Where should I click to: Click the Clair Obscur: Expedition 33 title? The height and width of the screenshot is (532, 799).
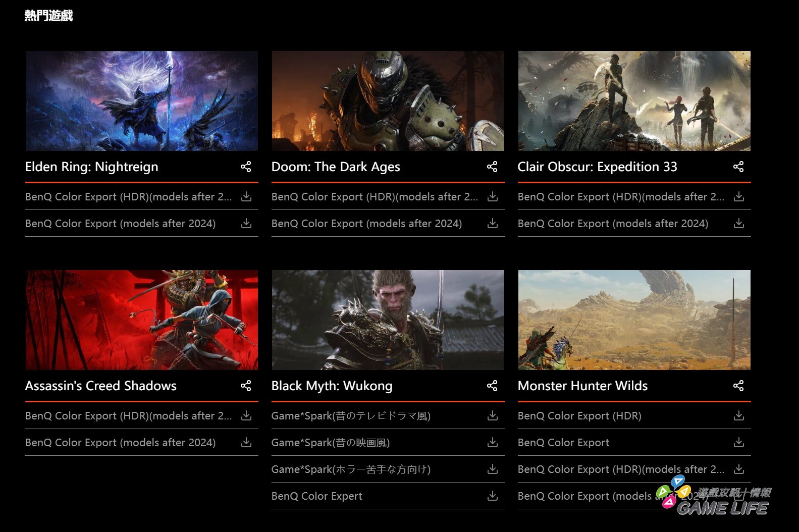point(597,167)
